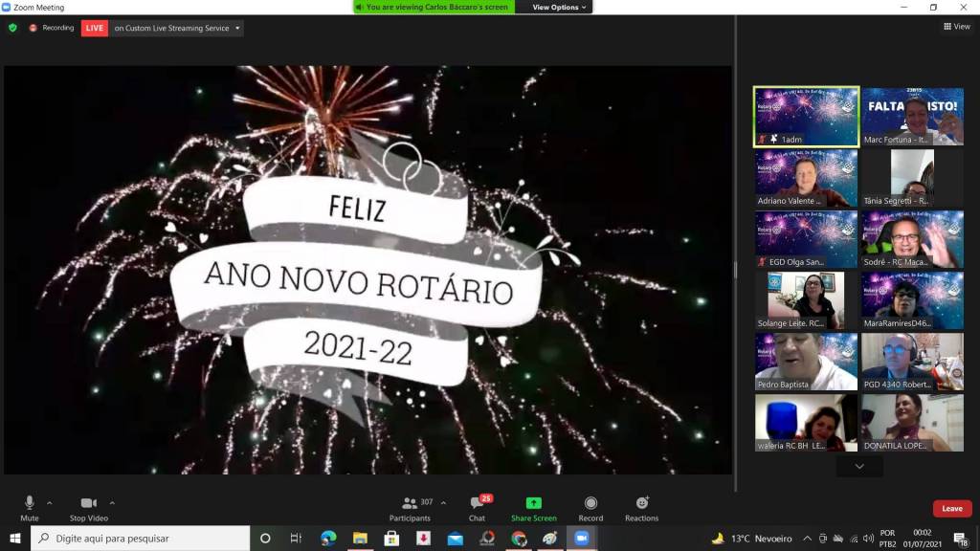Expand audio options arrow next to Mute
The width and height of the screenshot is (980, 551).
(50, 502)
